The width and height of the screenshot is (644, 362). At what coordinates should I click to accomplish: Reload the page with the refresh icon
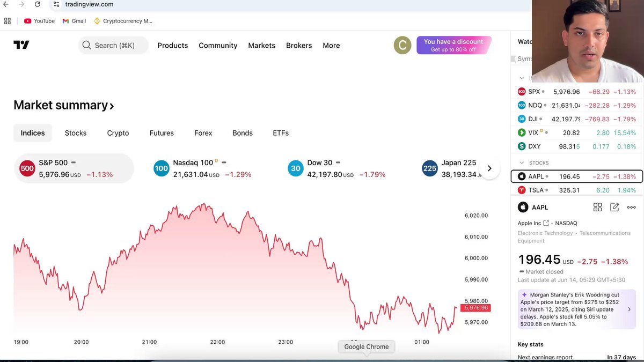point(37,4)
